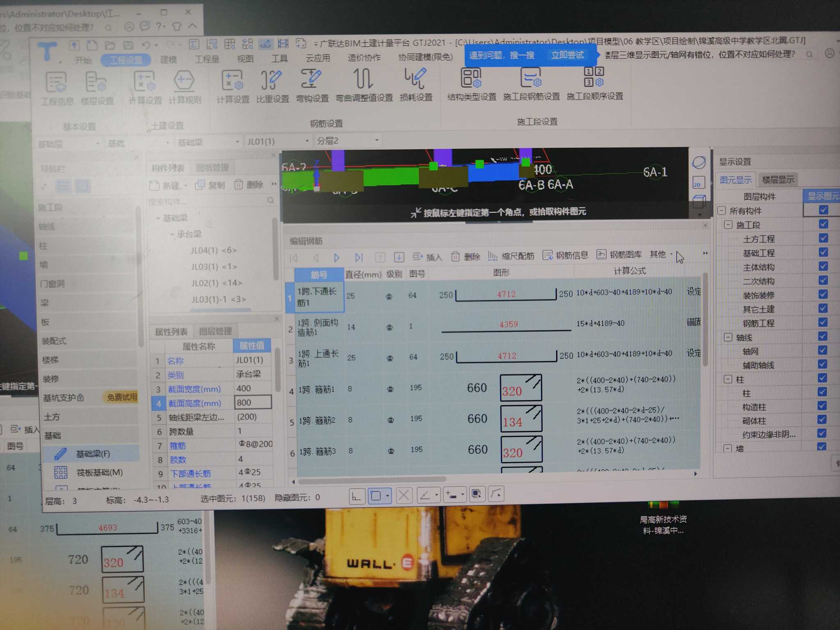Viewport: 840px width, 630px height.
Task: Open 结构类型设置 tool
Action: click(471, 83)
